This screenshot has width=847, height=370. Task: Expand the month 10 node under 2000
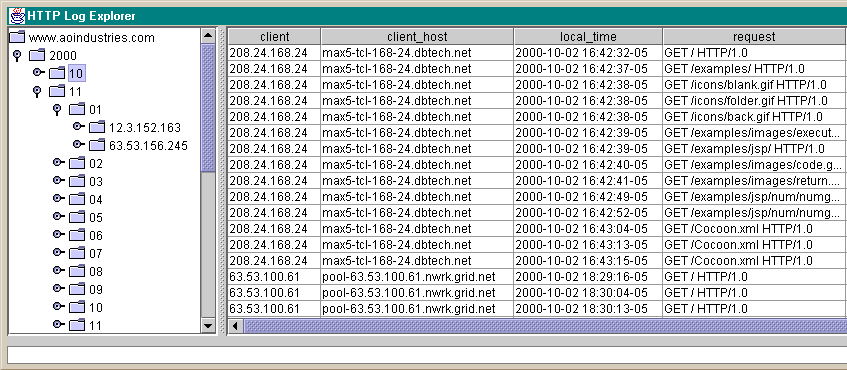click(x=38, y=72)
